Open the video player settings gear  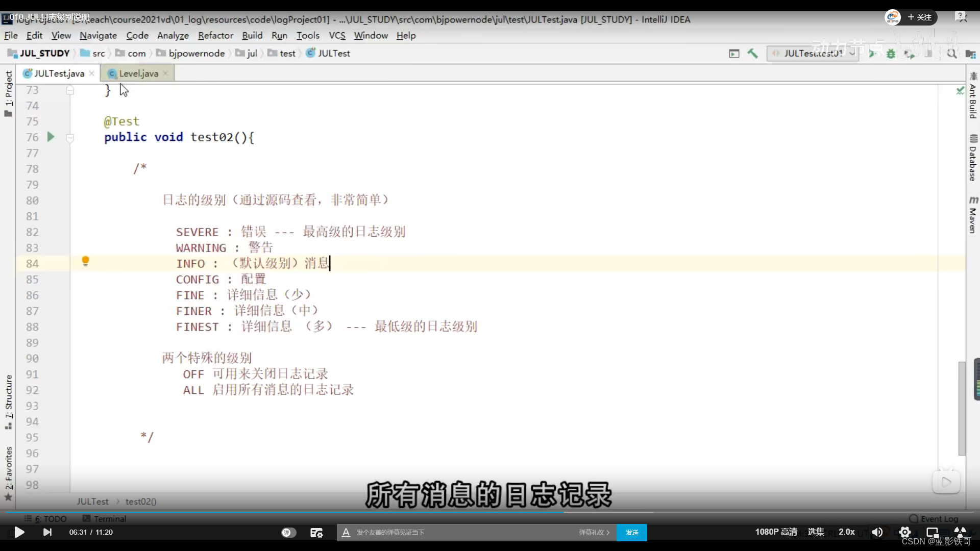(x=905, y=532)
